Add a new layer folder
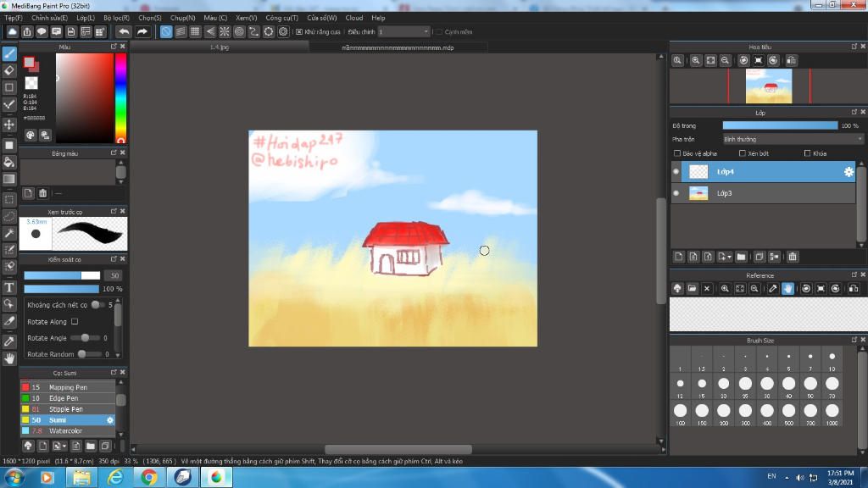This screenshot has width=868, height=488. coord(741,257)
